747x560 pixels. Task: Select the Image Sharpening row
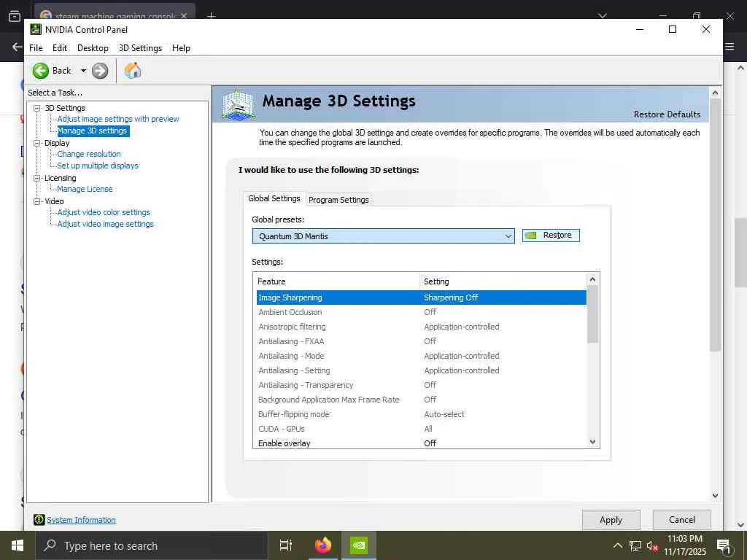[422, 297]
